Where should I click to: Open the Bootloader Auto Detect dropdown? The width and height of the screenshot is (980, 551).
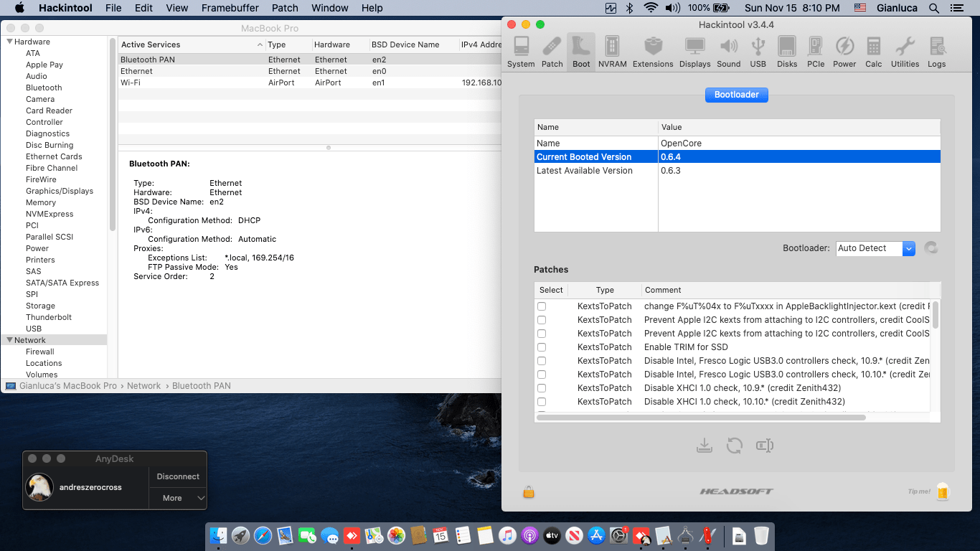point(875,248)
